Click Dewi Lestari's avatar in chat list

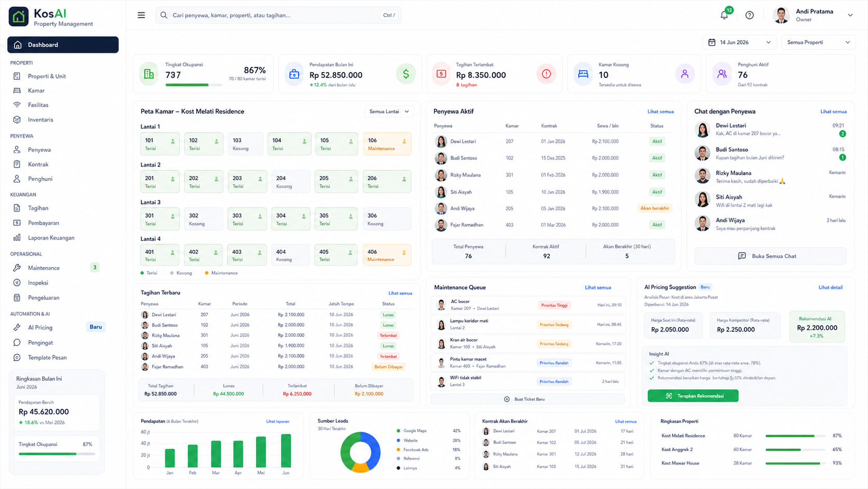[x=702, y=129]
